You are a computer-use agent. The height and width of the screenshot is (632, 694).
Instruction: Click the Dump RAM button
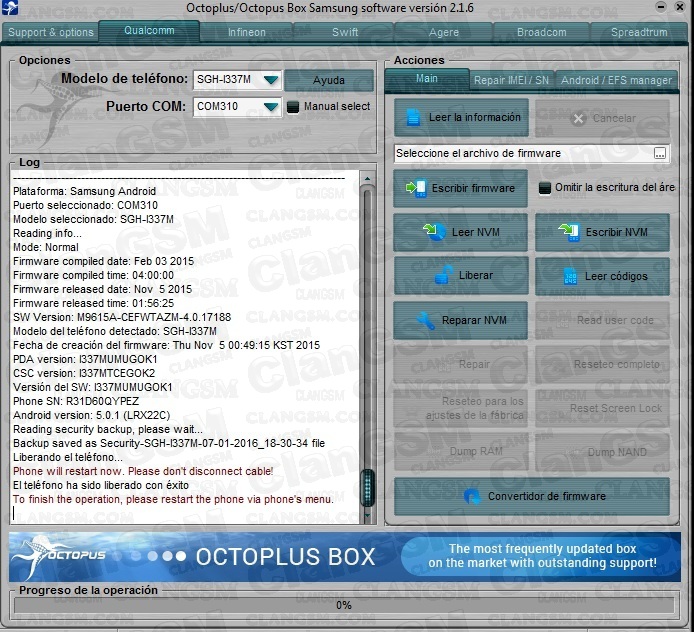[460, 451]
